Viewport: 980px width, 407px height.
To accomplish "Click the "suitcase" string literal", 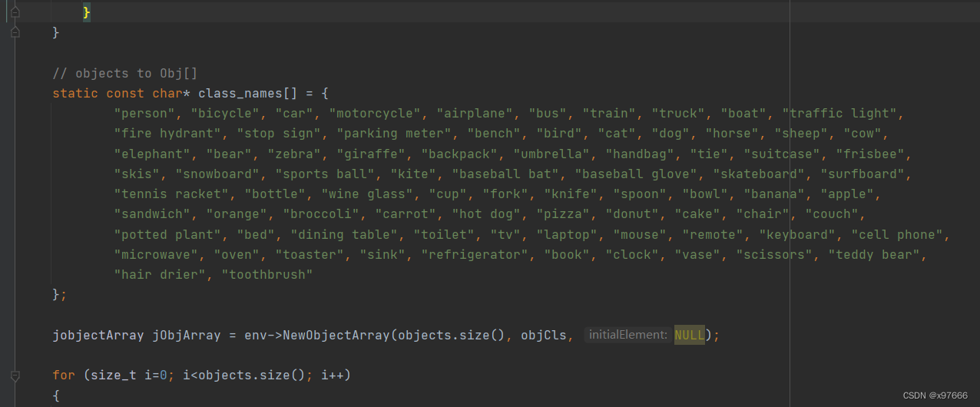I will pos(782,154).
